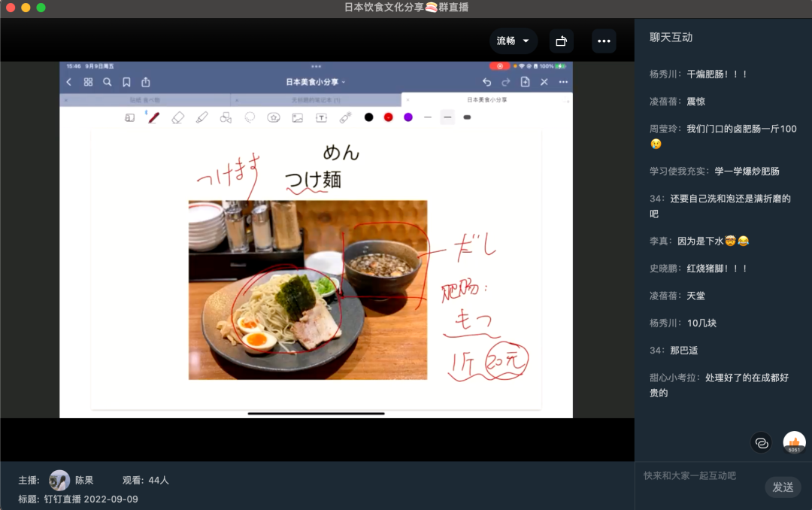812x510 pixels.
Task: Open the live stream more options menu
Action: coord(604,41)
